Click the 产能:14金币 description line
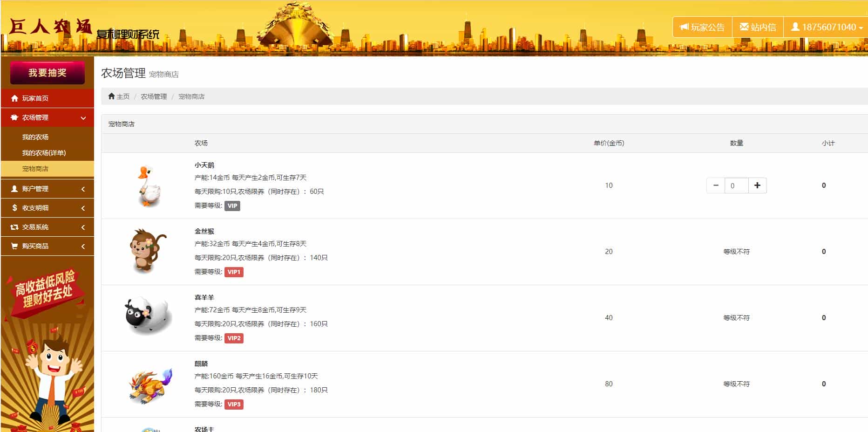 click(x=251, y=178)
